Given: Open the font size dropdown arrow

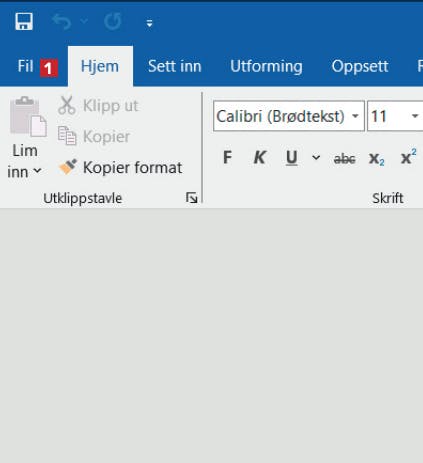Looking at the screenshot, I should pos(415,116).
